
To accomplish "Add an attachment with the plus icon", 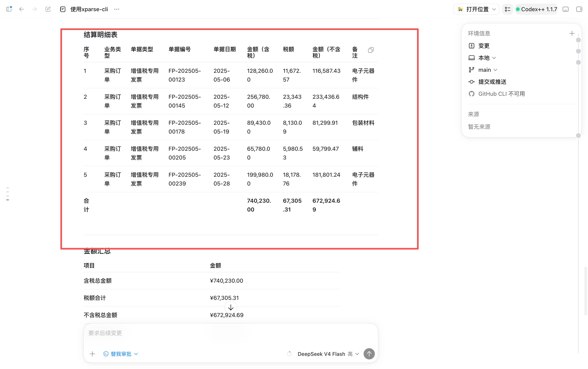I will click(92, 354).
